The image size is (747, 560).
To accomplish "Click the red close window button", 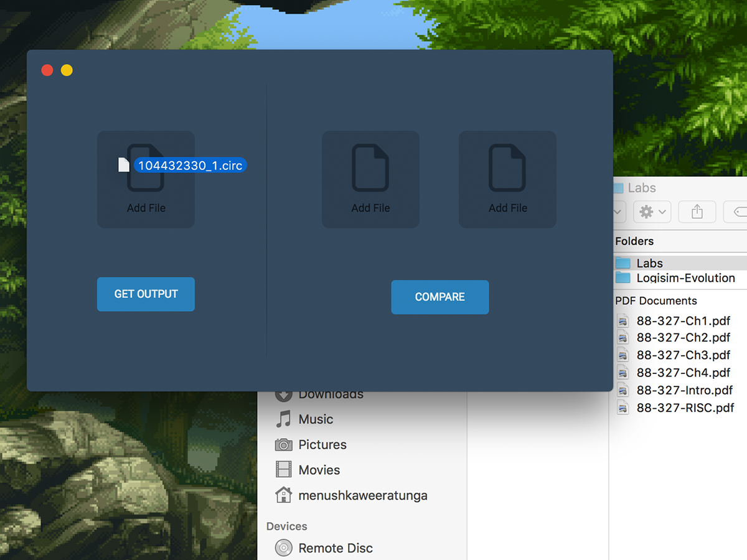I will coord(47,70).
